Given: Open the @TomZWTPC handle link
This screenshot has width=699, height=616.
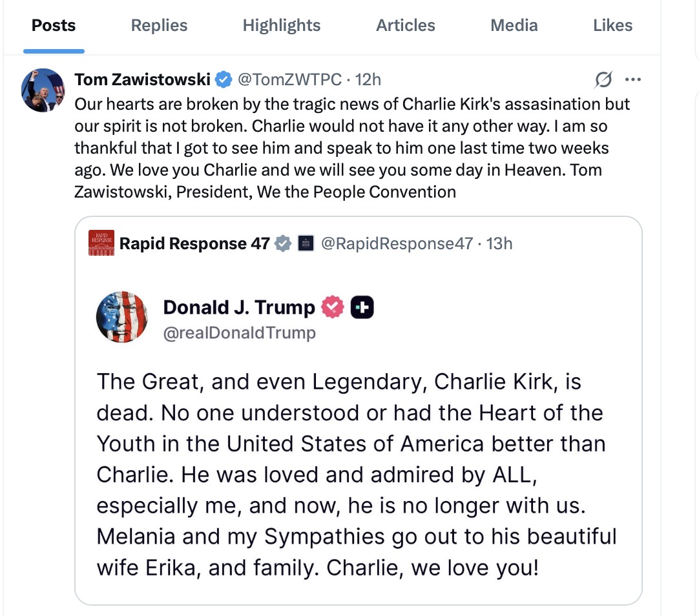Looking at the screenshot, I should click(x=290, y=79).
